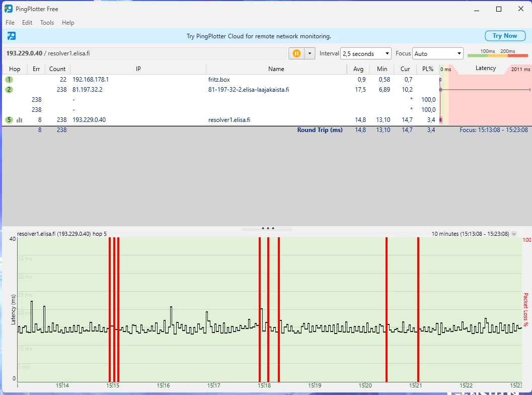Click the Avg column header

click(358, 69)
